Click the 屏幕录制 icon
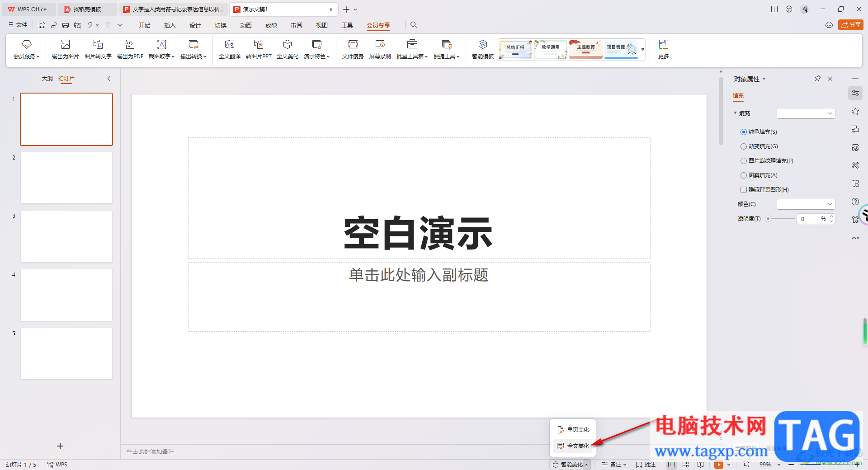This screenshot has width=868, height=470. 380,44
